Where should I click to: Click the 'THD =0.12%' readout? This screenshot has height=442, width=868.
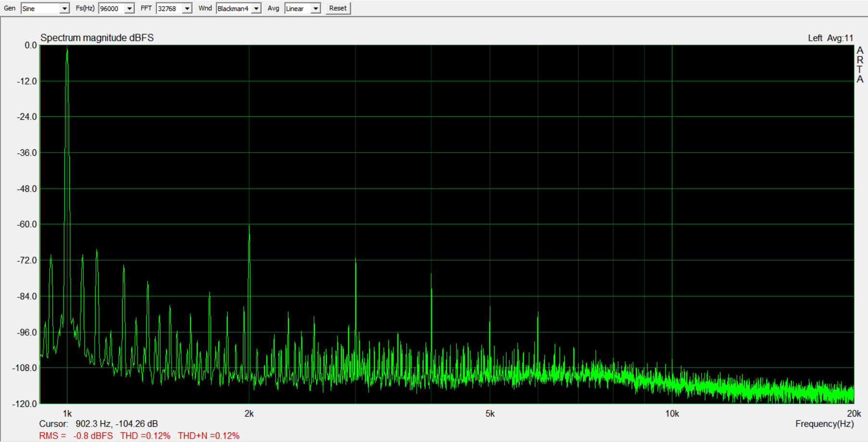pos(145,436)
